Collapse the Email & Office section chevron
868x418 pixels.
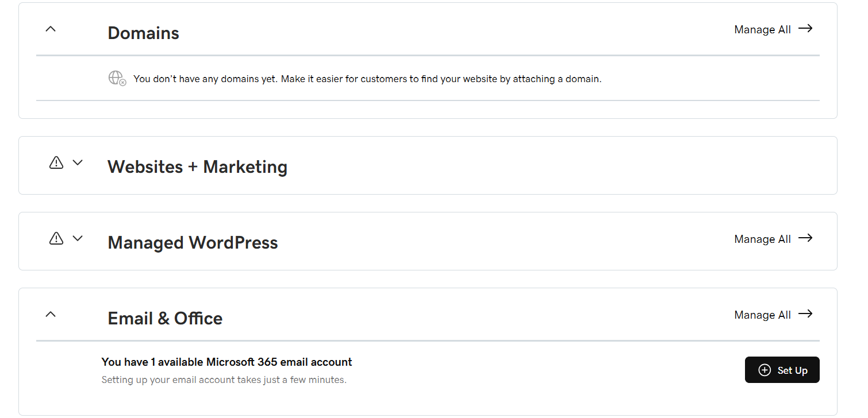pyautogui.click(x=51, y=314)
